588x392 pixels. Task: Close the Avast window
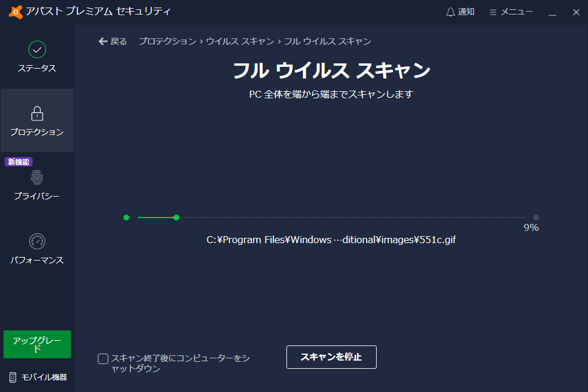[576, 12]
